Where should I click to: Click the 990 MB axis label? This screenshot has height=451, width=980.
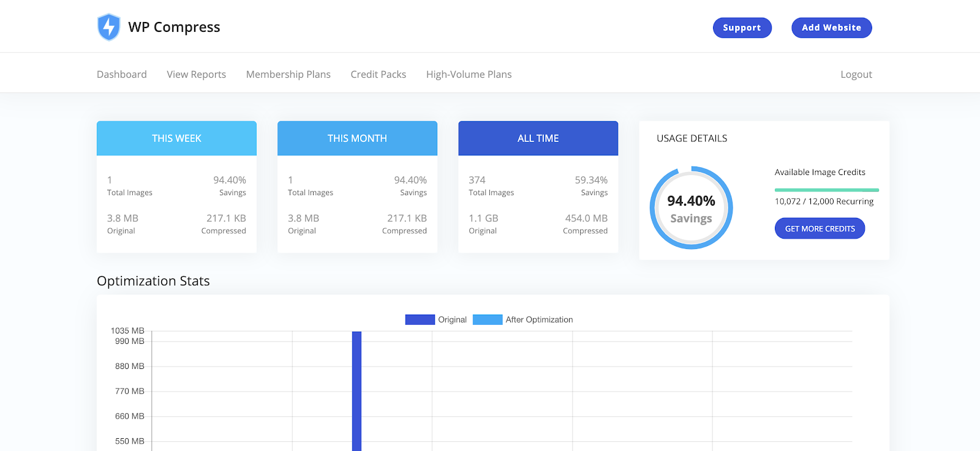pyautogui.click(x=130, y=341)
